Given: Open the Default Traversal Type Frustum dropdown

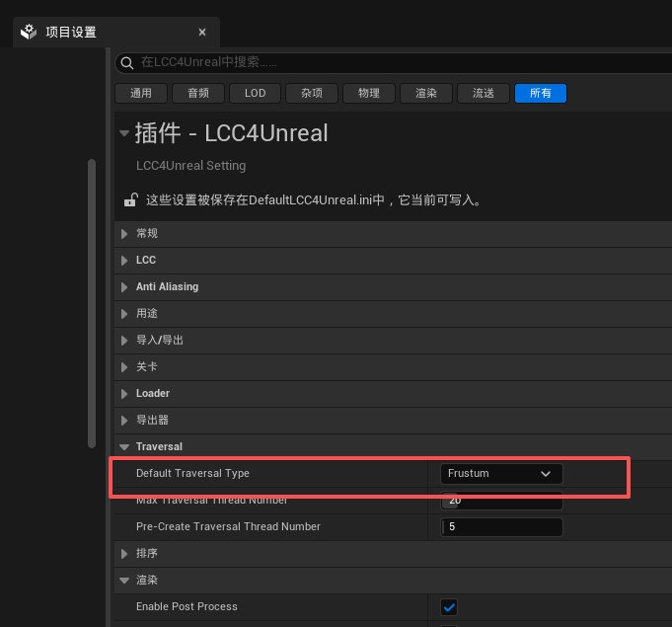Looking at the screenshot, I should pos(501,474).
